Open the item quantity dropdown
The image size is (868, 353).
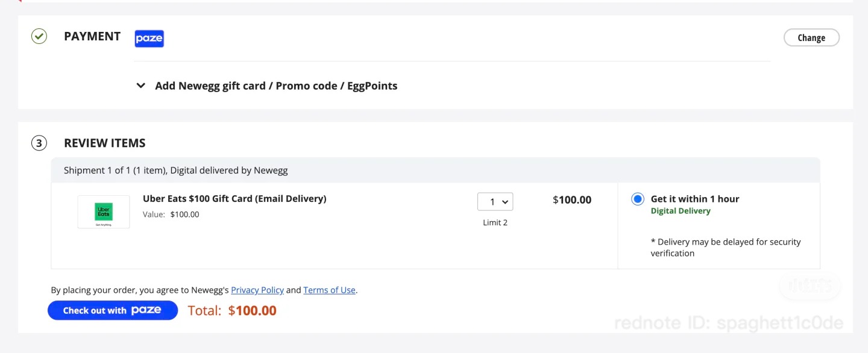(x=495, y=201)
